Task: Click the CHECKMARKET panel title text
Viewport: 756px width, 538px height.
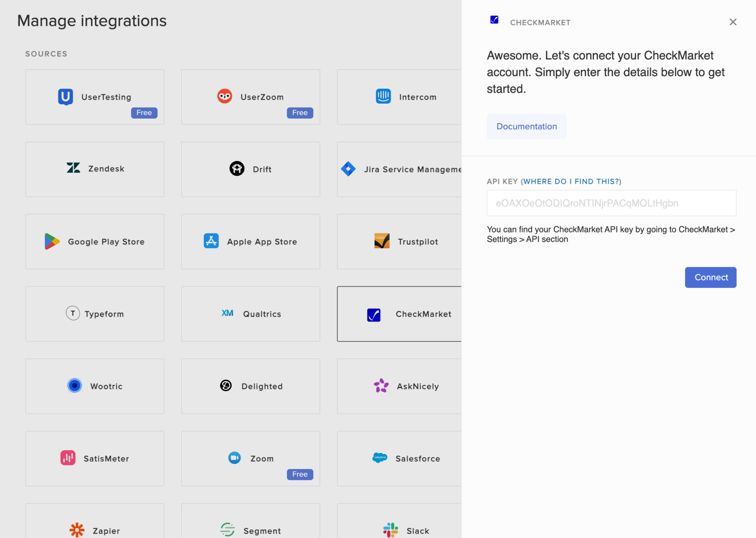Action: 540,23
